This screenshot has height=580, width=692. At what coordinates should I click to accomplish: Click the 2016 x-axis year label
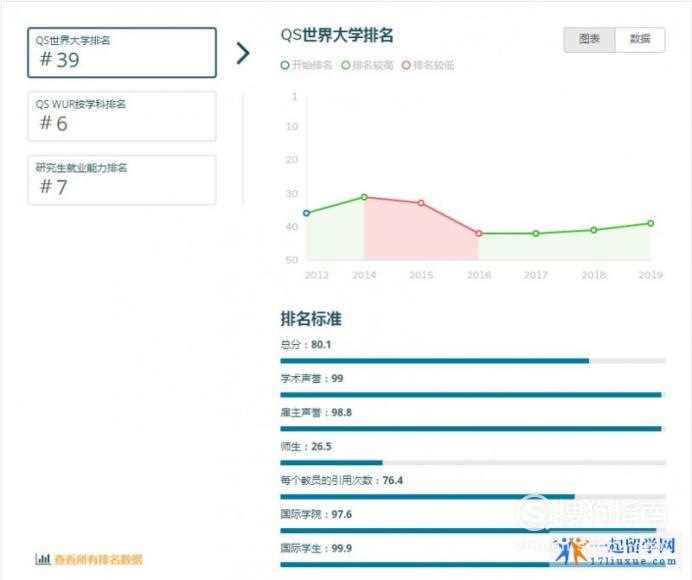[479, 275]
